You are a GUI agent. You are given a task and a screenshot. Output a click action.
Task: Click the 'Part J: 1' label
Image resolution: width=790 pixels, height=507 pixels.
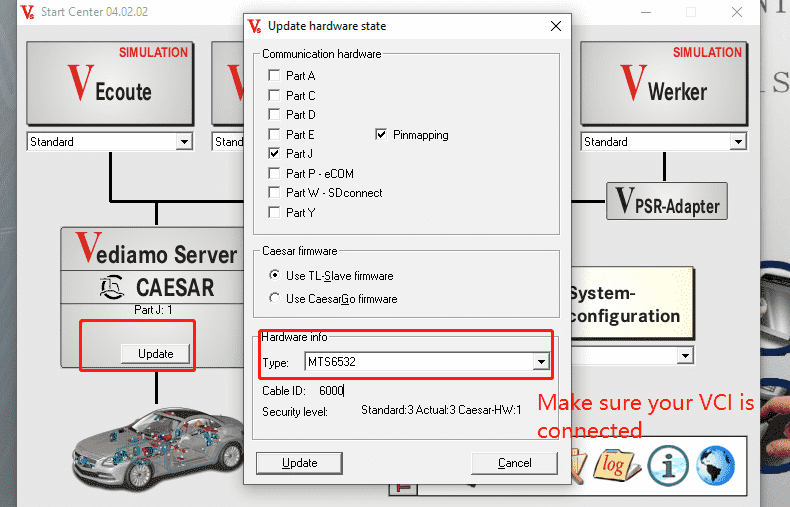point(153,310)
